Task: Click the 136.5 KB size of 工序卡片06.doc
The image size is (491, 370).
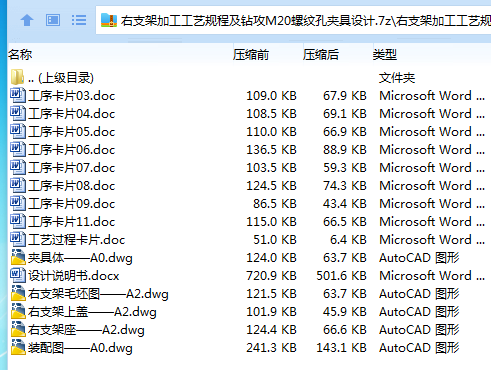Action: pos(271,150)
